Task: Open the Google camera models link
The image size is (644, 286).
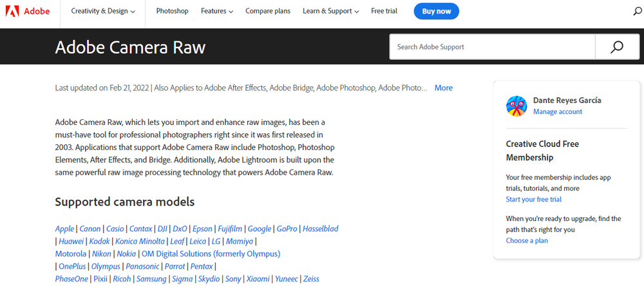Action: click(260, 229)
